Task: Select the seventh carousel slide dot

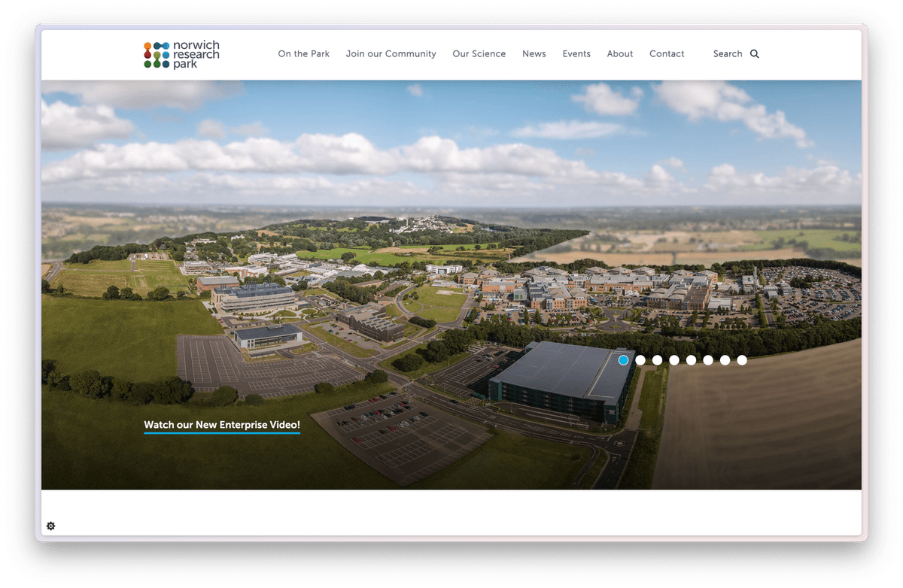Action: coord(725,360)
